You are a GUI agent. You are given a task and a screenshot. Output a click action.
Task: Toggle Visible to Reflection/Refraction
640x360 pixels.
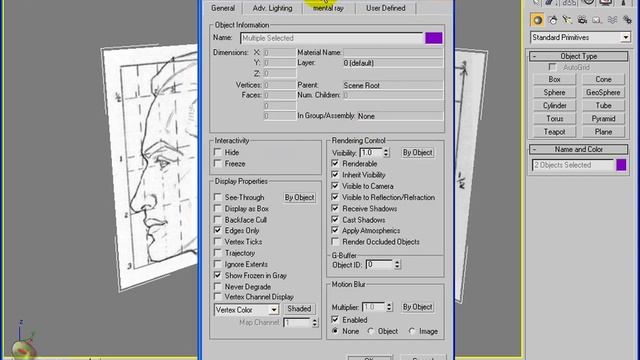(335, 197)
